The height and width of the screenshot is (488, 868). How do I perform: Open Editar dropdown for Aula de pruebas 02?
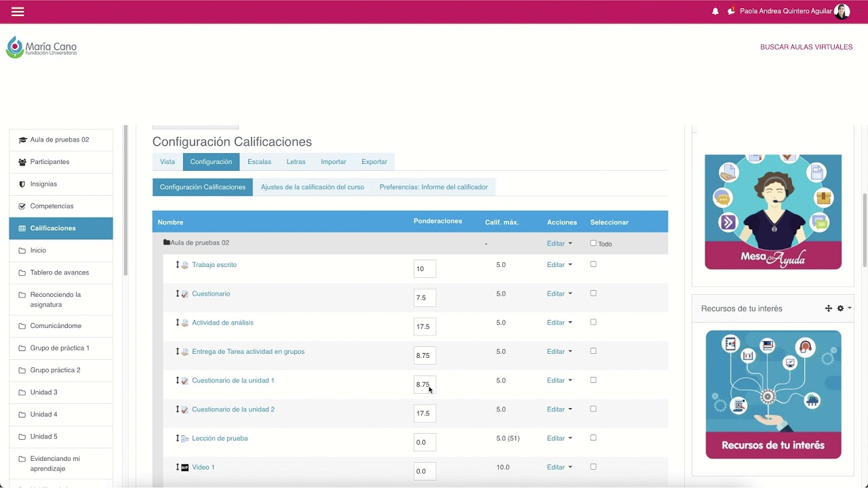(x=559, y=243)
